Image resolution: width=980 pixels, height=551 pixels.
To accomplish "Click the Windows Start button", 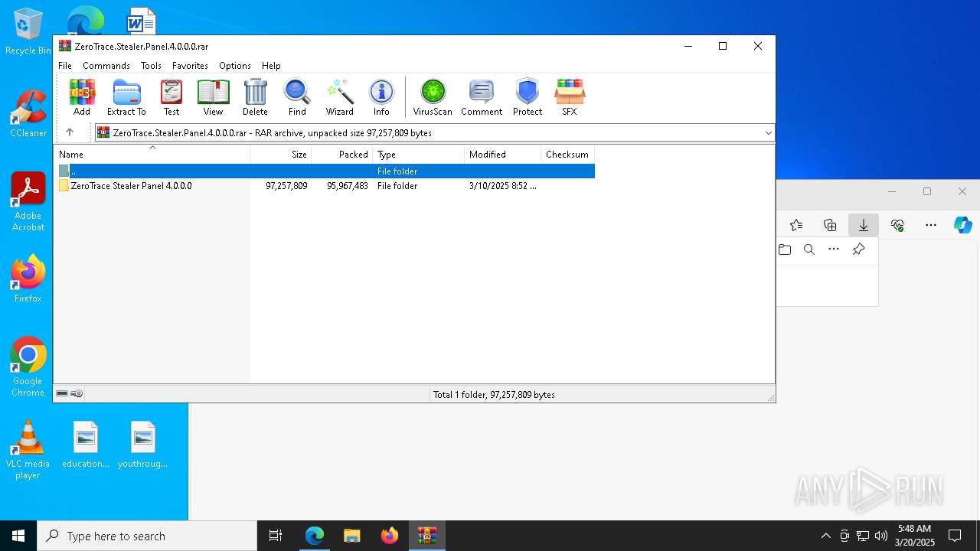I will [x=18, y=536].
